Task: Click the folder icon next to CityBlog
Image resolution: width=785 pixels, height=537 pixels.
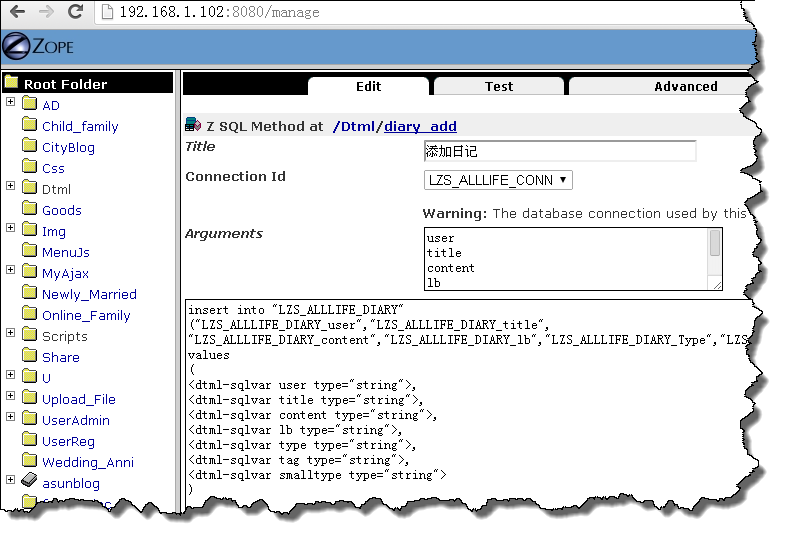Action: tap(30, 146)
